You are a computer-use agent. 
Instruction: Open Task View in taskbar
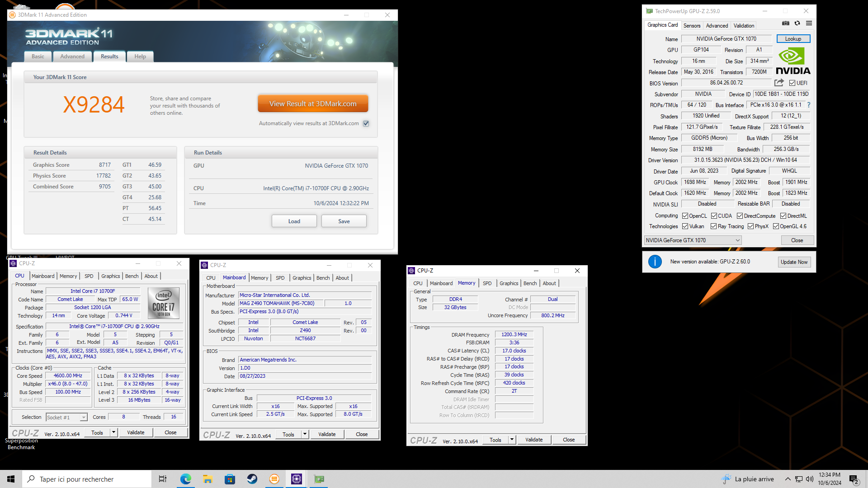pyautogui.click(x=163, y=479)
